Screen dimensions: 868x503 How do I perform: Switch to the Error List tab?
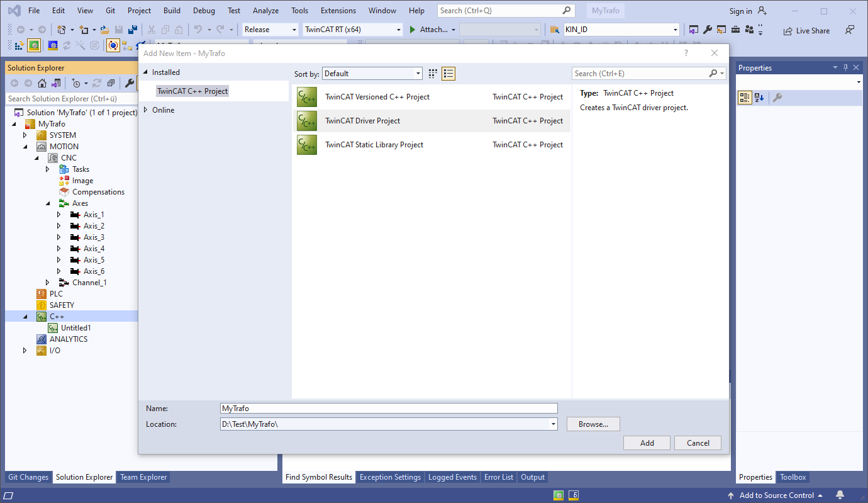[499, 477]
